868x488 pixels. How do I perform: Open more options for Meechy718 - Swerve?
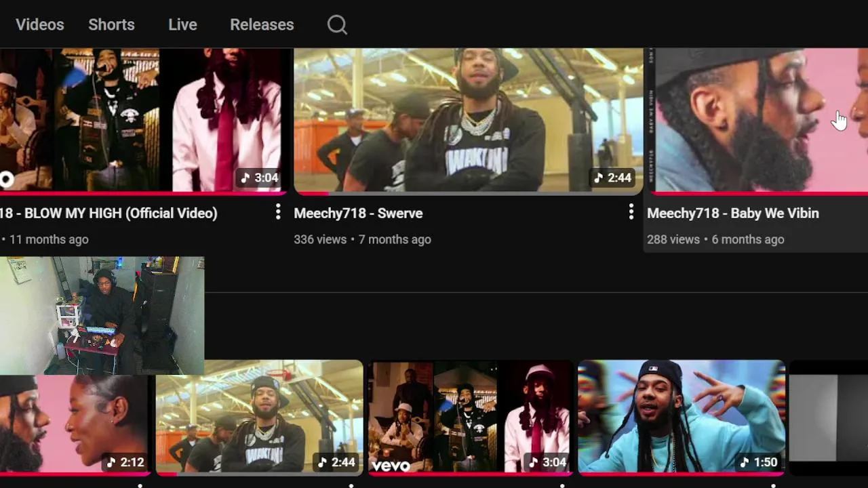(x=631, y=212)
